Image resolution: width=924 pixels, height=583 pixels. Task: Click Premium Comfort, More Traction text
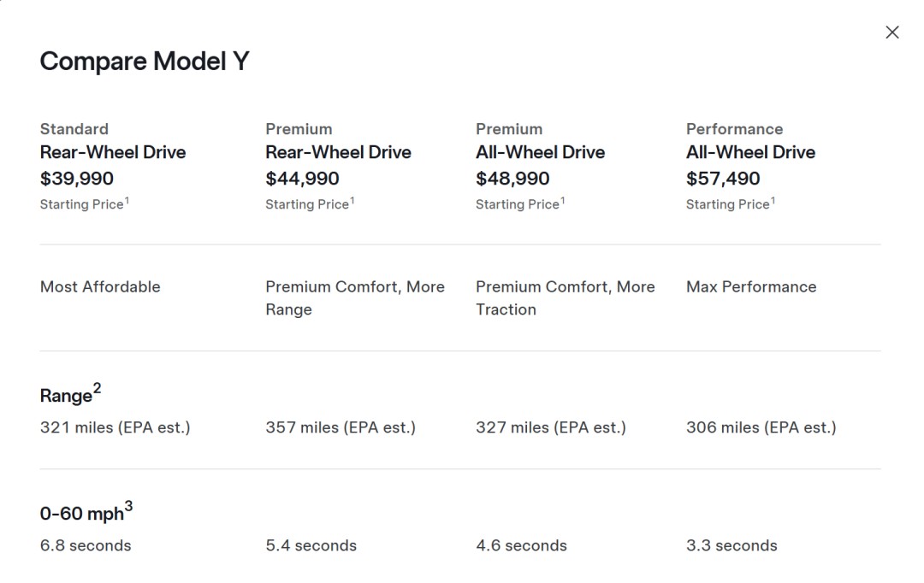click(565, 298)
